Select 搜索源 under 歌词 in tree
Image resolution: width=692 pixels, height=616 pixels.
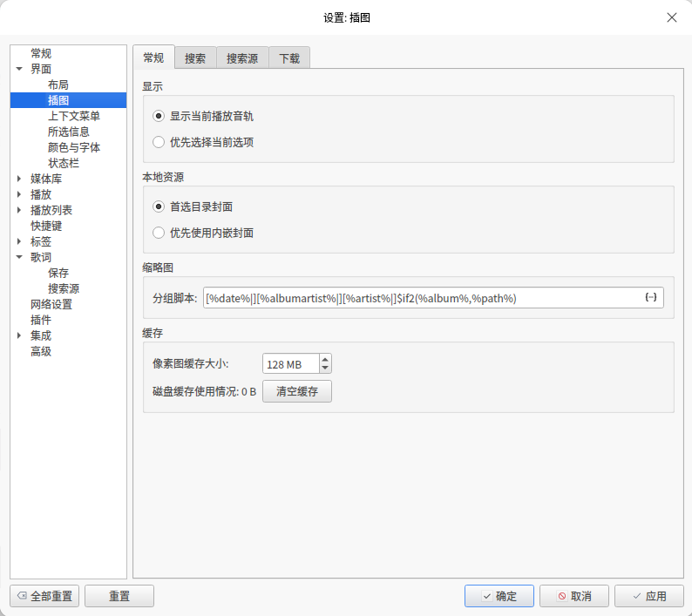[x=64, y=288]
